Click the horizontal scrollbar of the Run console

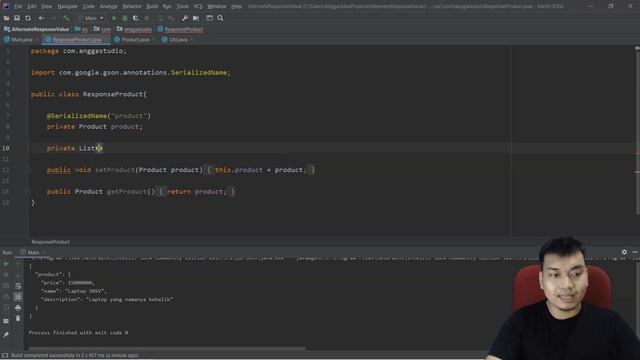tap(167, 349)
